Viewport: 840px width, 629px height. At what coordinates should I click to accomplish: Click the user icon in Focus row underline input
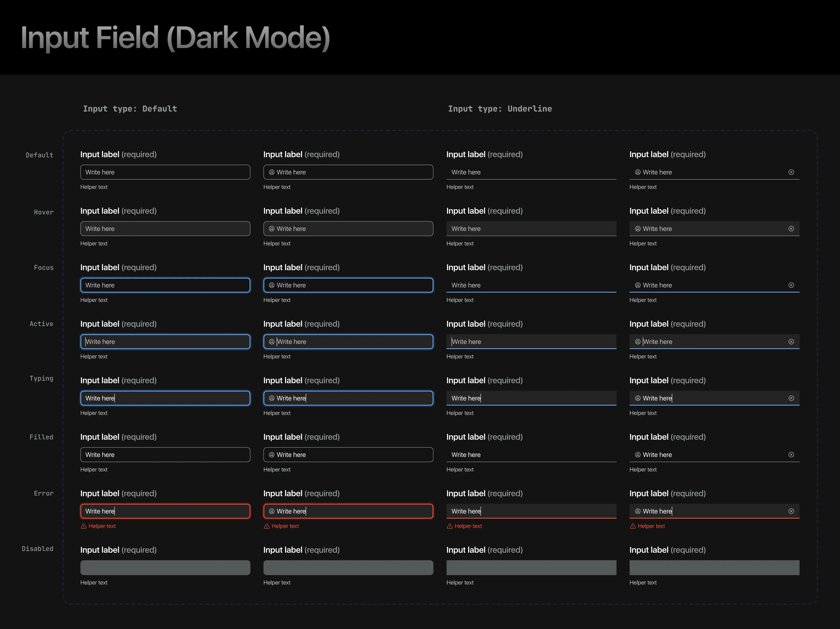point(638,285)
